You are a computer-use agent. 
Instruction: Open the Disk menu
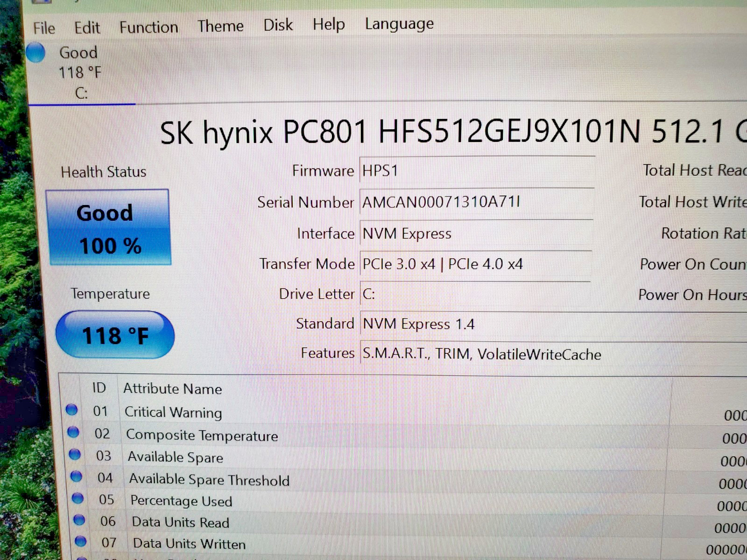point(278,25)
